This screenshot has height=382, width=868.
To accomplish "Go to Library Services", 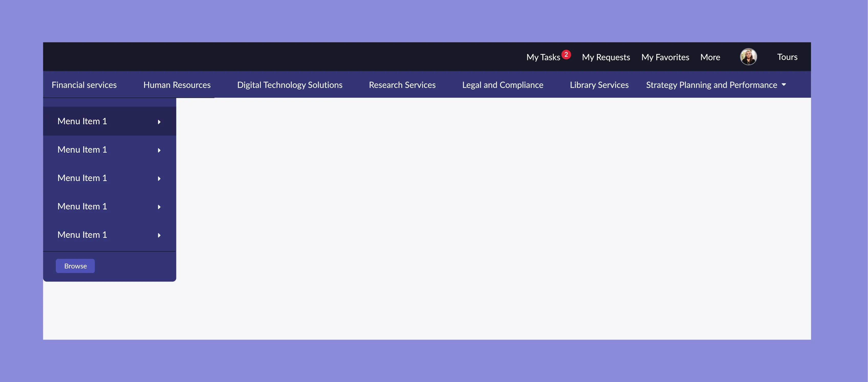I will (599, 85).
